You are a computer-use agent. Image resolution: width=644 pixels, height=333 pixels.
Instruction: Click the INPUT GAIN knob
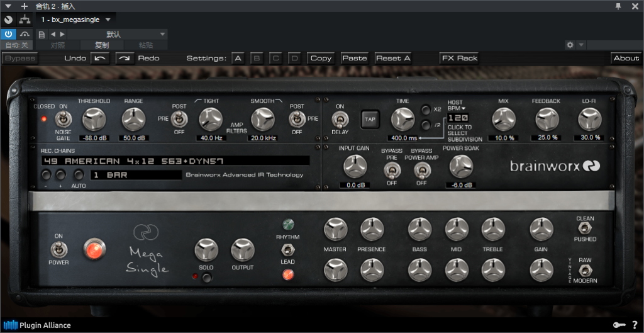pos(355,167)
